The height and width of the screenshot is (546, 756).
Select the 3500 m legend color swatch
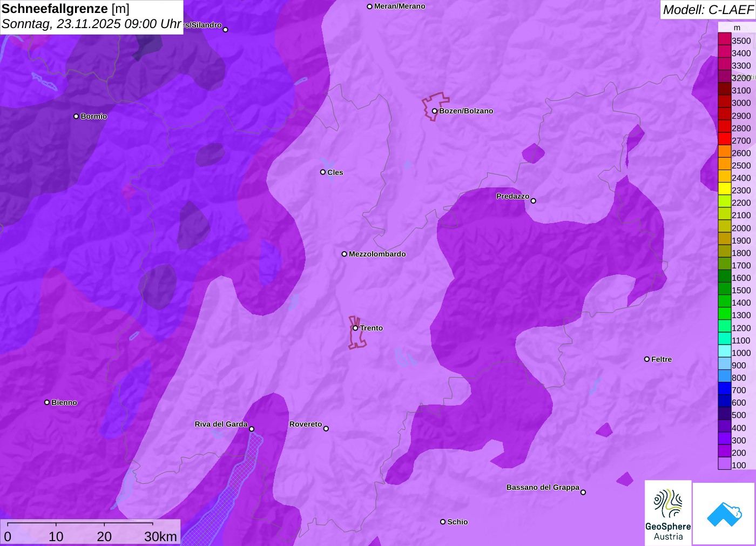[x=724, y=39]
